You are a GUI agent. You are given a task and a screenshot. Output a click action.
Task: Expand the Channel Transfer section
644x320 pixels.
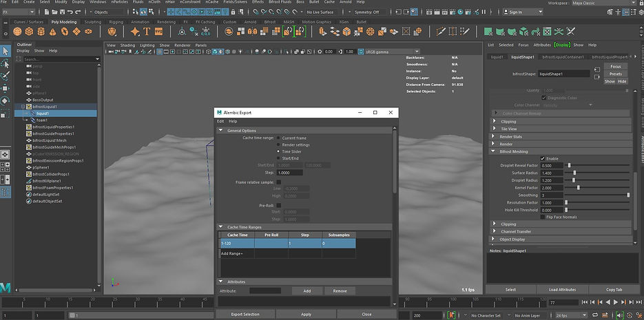(x=495, y=231)
